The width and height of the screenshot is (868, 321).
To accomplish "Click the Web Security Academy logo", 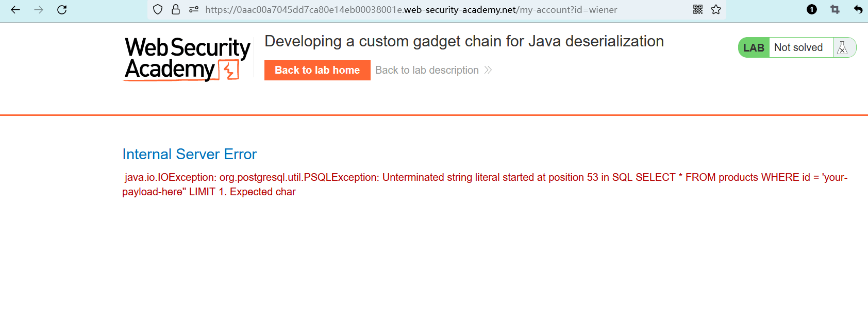I will 187,59.
